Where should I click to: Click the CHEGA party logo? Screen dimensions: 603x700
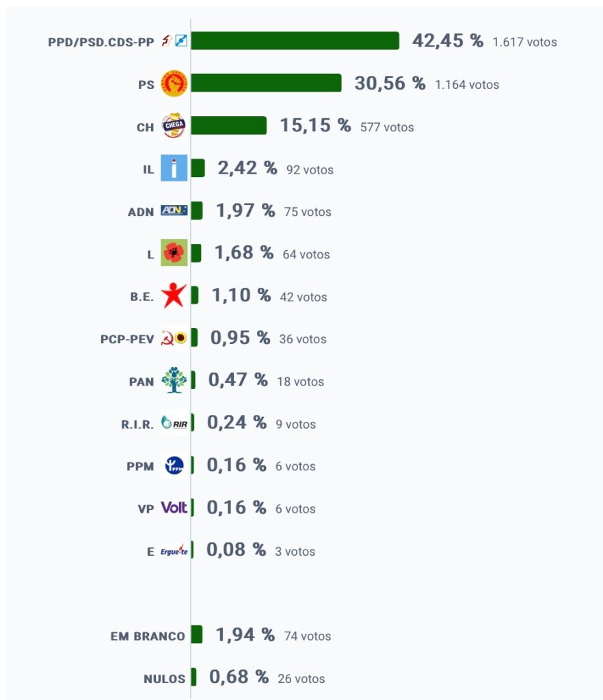click(174, 126)
